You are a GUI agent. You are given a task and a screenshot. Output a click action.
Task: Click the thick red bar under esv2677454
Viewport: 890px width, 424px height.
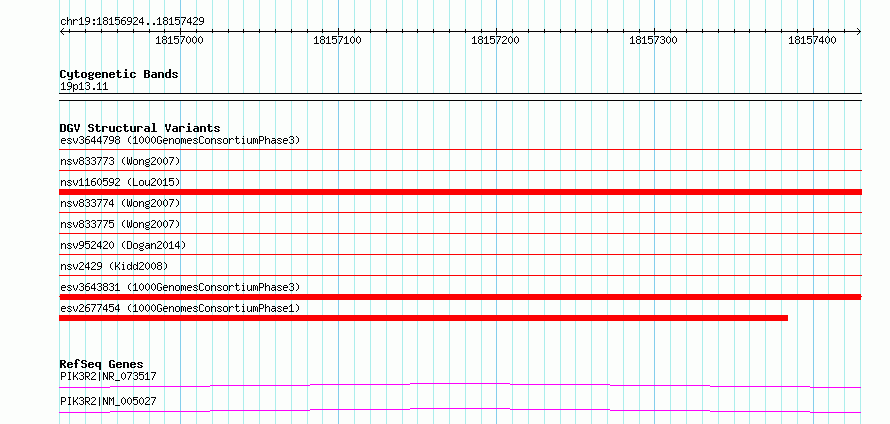423,318
